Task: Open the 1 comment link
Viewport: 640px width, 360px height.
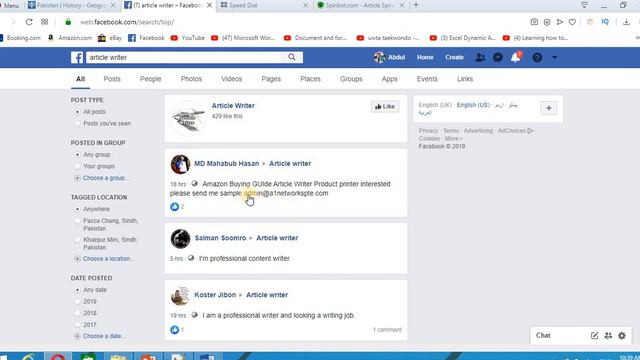Action: 387,329
